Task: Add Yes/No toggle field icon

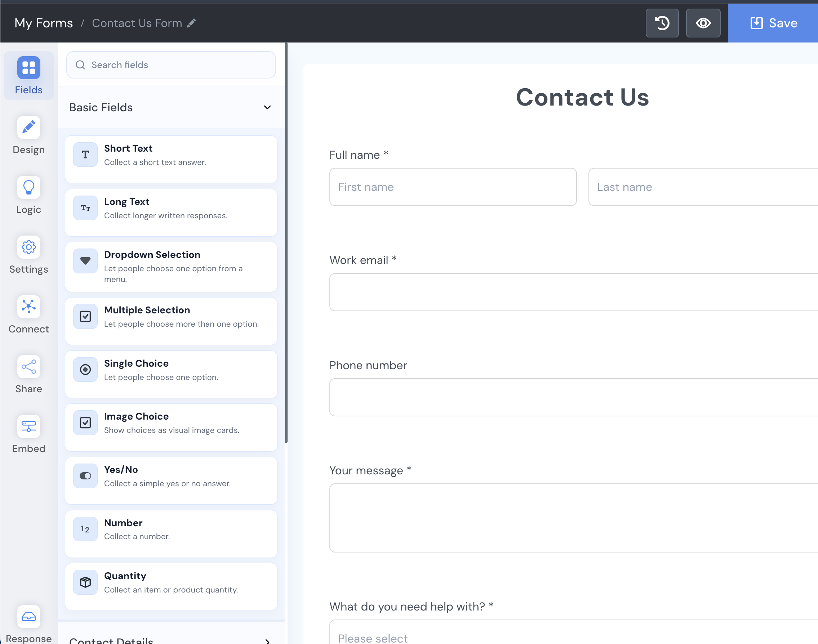Action: [x=85, y=476]
